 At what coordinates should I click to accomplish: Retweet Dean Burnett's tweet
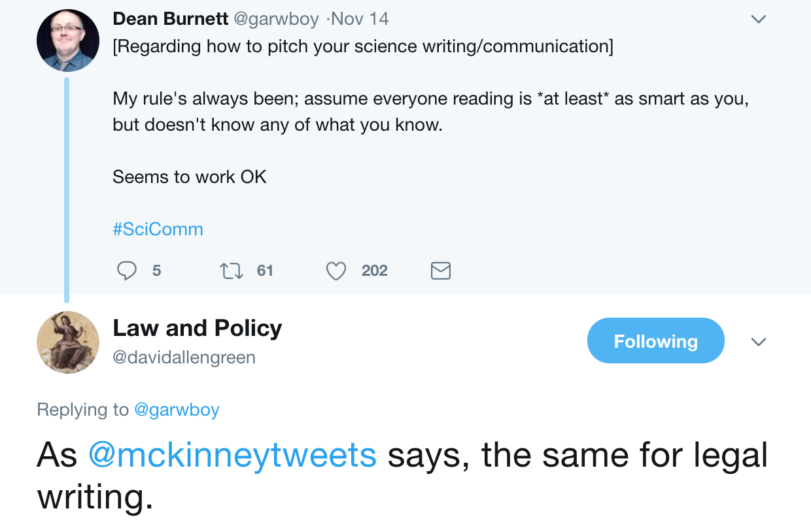pyautogui.click(x=231, y=271)
